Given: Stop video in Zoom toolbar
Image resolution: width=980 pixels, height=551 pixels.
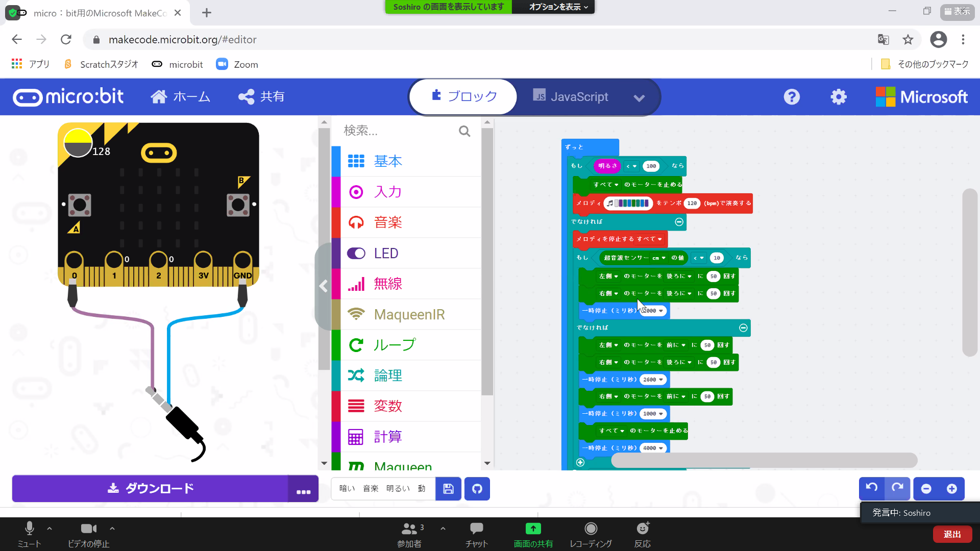Looking at the screenshot, I should click(x=89, y=534).
